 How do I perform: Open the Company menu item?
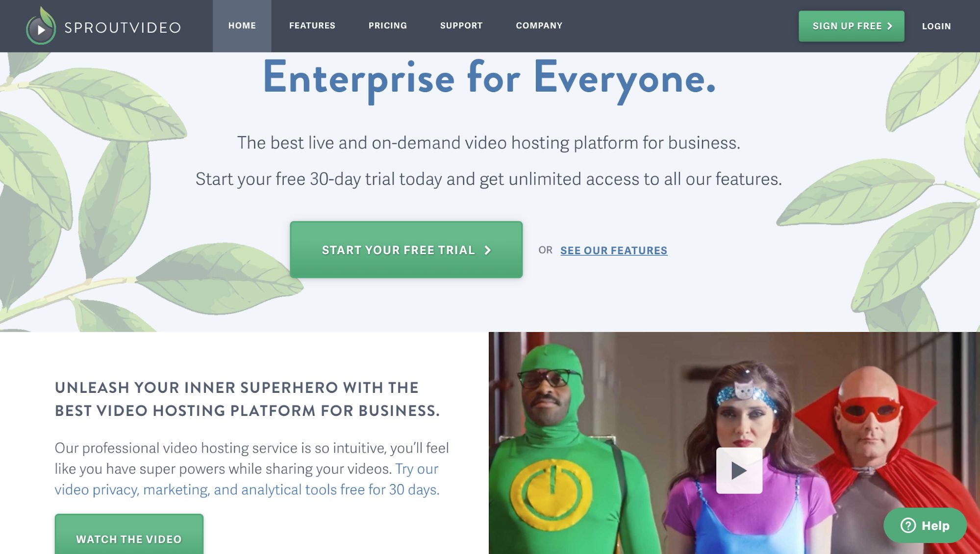(539, 26)
